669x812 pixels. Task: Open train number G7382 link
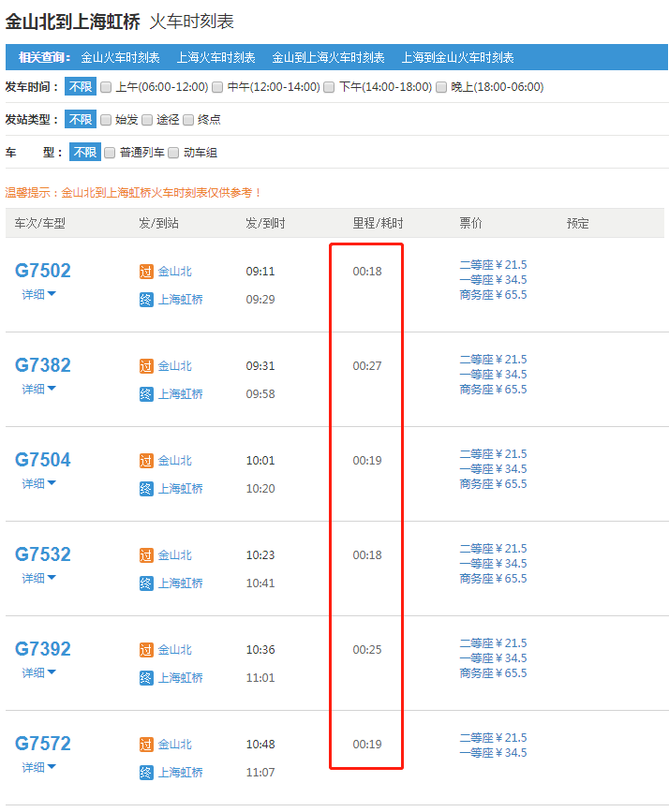click(x=43, y=365)
